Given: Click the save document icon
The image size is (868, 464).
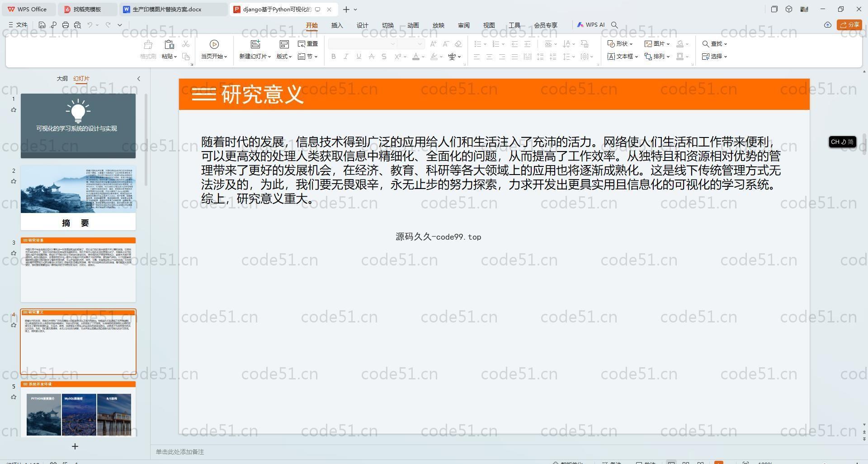Looking at the screenshot, I should coord(42,25).
